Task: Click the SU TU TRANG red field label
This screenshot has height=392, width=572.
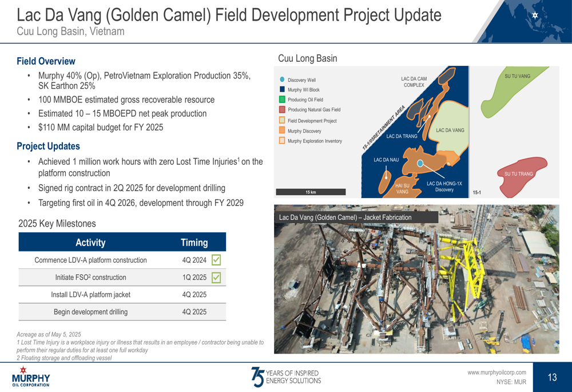Action: tap(519, 174)
